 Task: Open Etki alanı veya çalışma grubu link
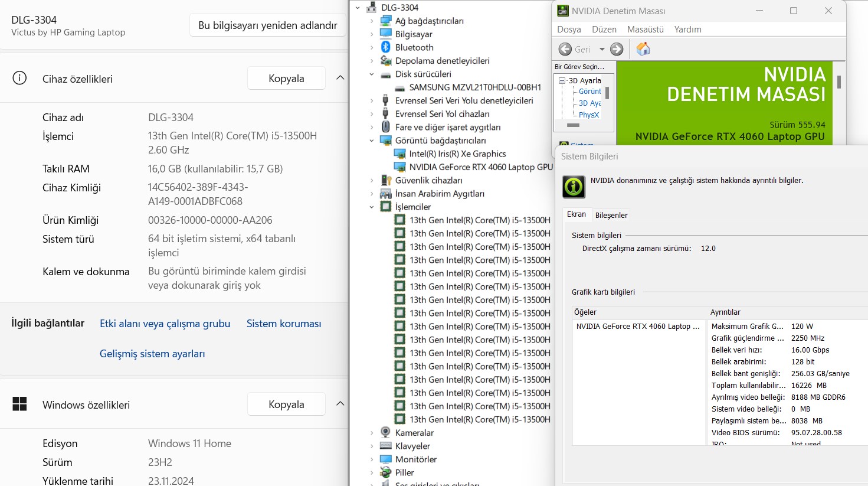165,324
